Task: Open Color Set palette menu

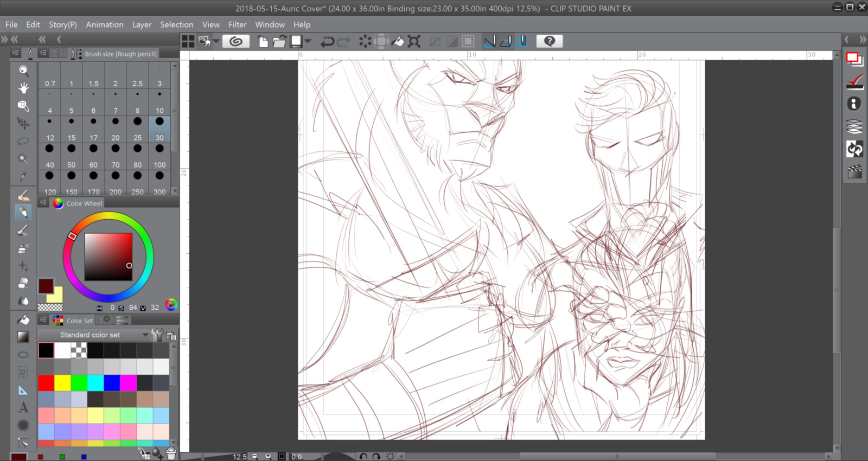Action: (43, 320)
